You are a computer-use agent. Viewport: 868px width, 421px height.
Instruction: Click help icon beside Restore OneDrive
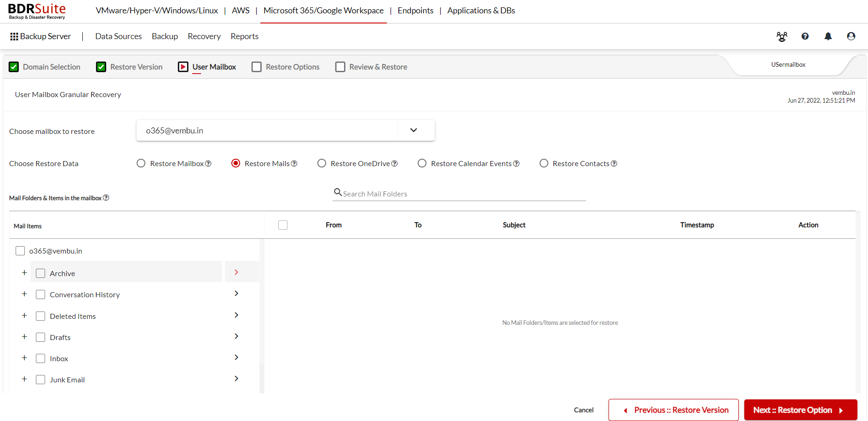tap(395, 163)
